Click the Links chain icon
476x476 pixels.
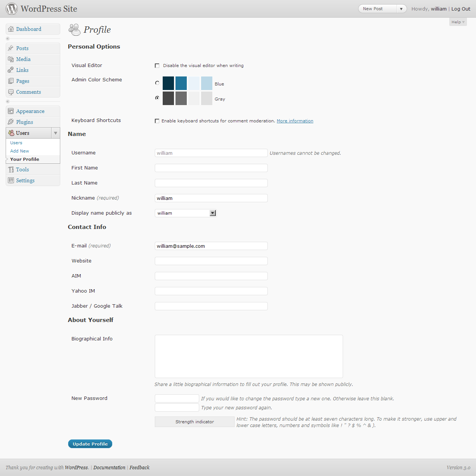coord(11,70)
